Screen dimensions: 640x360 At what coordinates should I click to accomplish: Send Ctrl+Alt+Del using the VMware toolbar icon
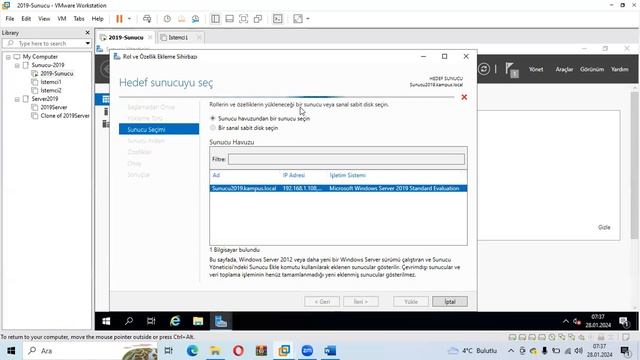point(147,19)
